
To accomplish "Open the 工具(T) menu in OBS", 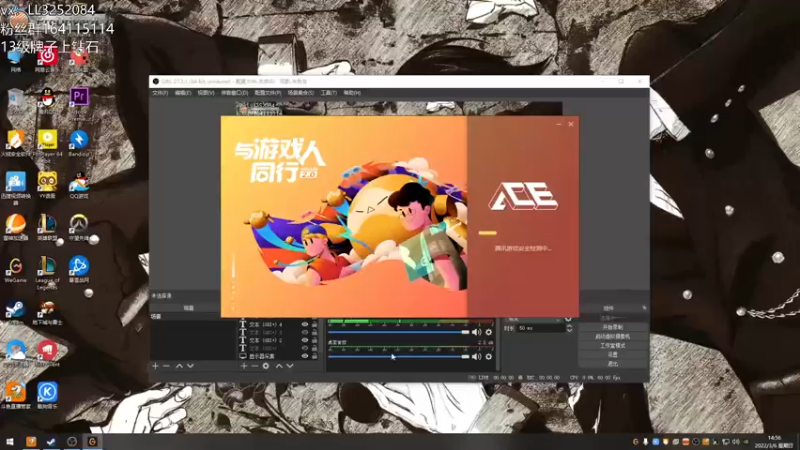I will 329,93.
